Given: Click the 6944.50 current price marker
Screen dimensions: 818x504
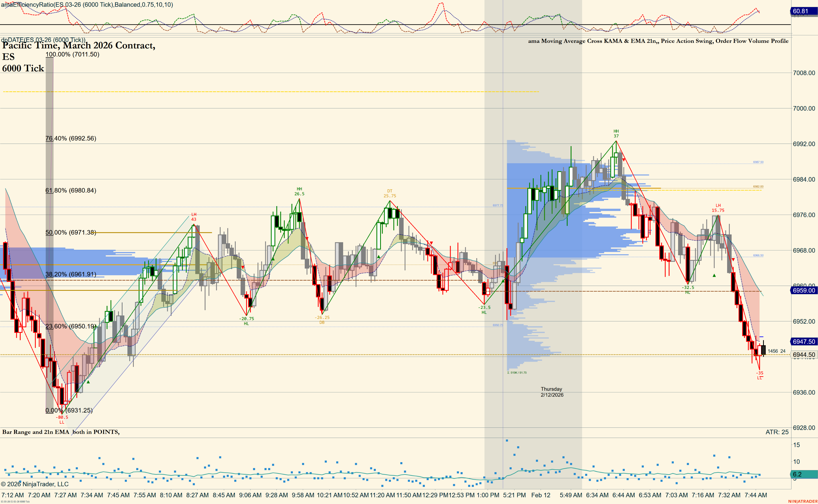Looking at the screenshot, I should coord(804,355).
